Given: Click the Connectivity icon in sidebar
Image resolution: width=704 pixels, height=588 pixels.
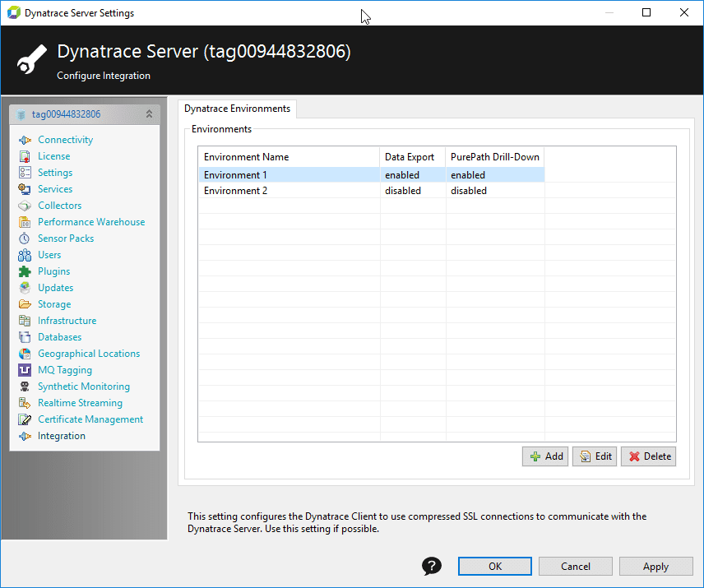Looking at the screenshot, I should coord(25,140).
